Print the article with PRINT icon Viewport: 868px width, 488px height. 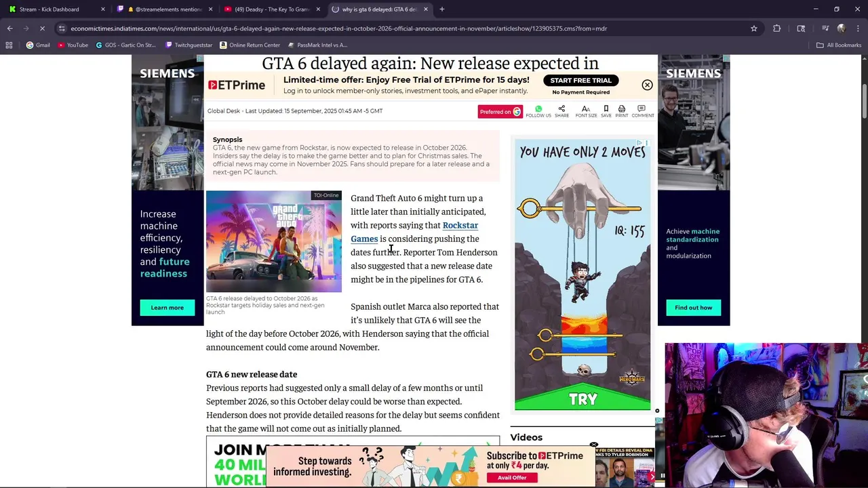coord(621,112)
